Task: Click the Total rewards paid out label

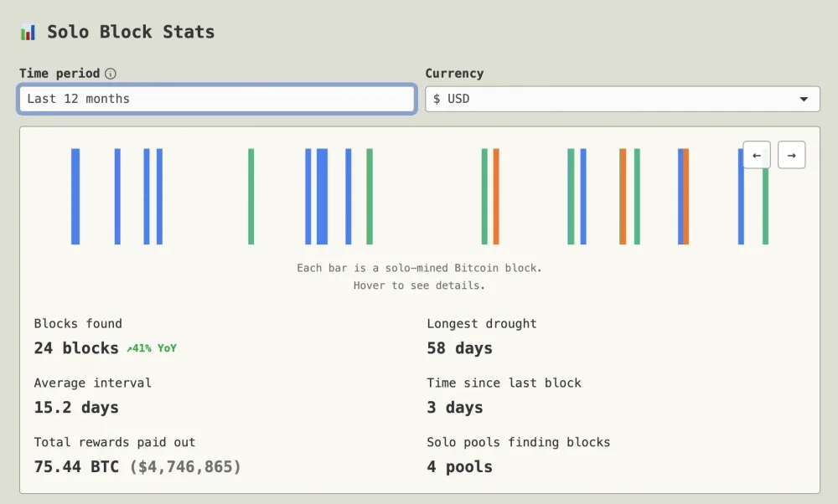Action: pos(115,442)
